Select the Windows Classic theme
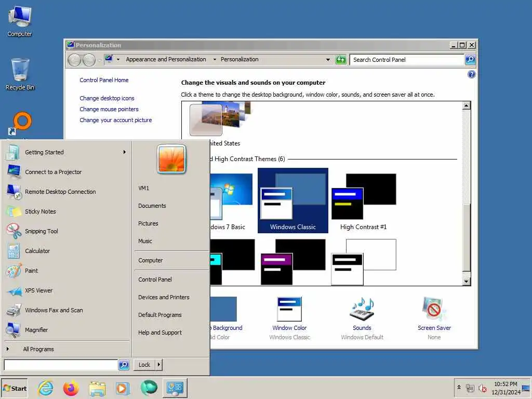Viewport: 532px width, 399px height. 293,201
